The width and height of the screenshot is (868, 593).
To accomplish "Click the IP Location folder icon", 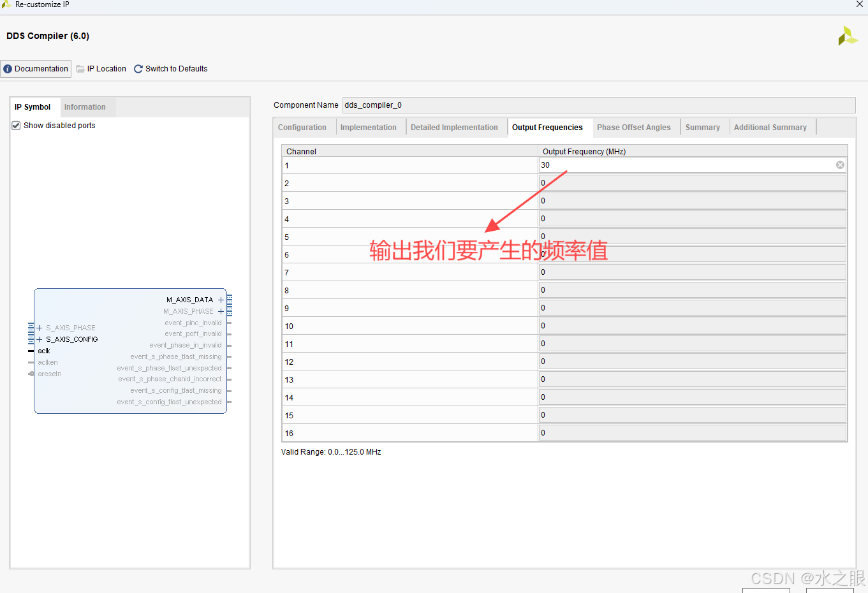I will pos(80,69).
